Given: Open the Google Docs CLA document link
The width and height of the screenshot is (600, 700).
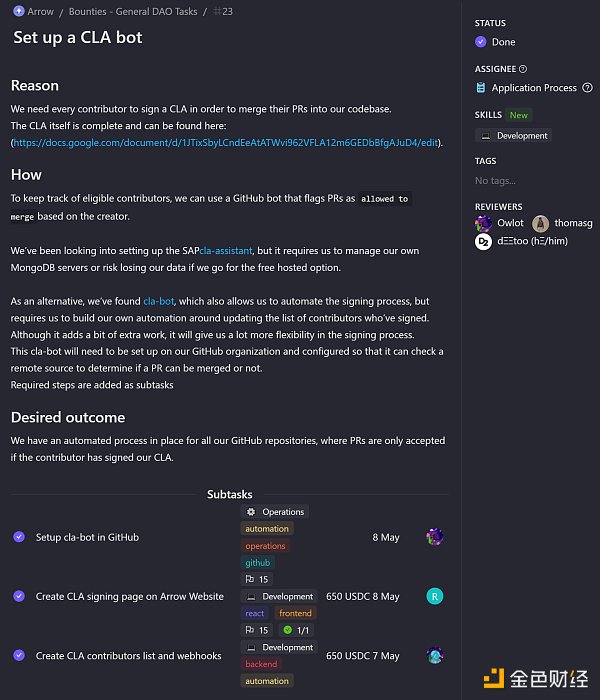Looking at the screenshot, I should 226,143.
